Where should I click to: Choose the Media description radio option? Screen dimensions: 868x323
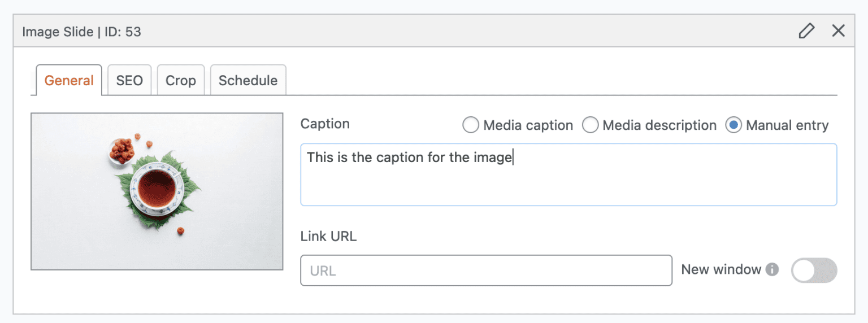tap(590, 125)
